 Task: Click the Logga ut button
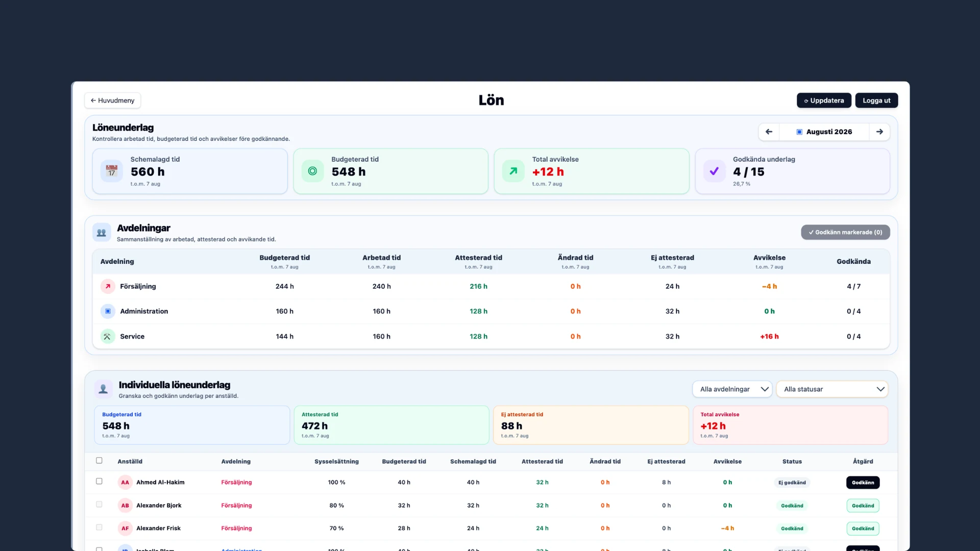(x=876, y=101)
